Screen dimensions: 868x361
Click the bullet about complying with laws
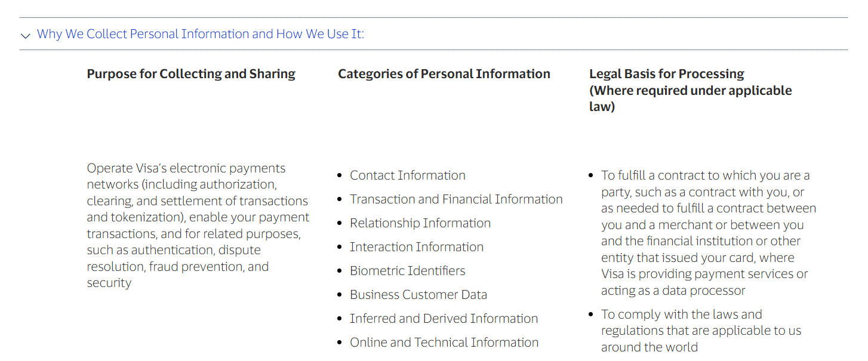click(701, 330)
